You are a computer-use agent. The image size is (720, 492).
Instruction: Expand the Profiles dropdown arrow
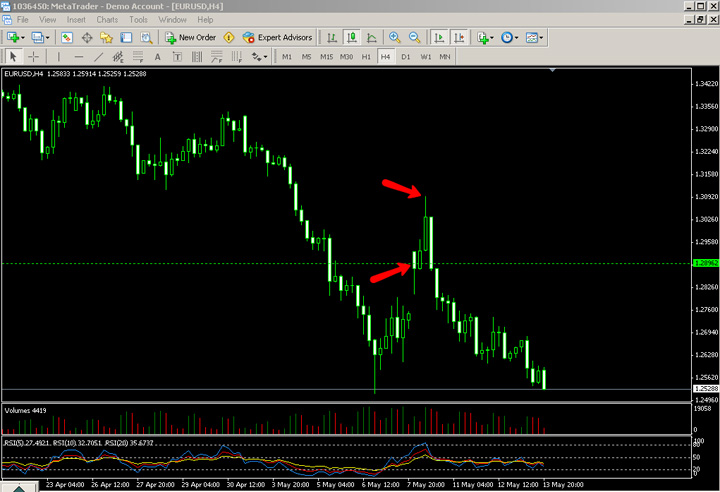(47, 38)
